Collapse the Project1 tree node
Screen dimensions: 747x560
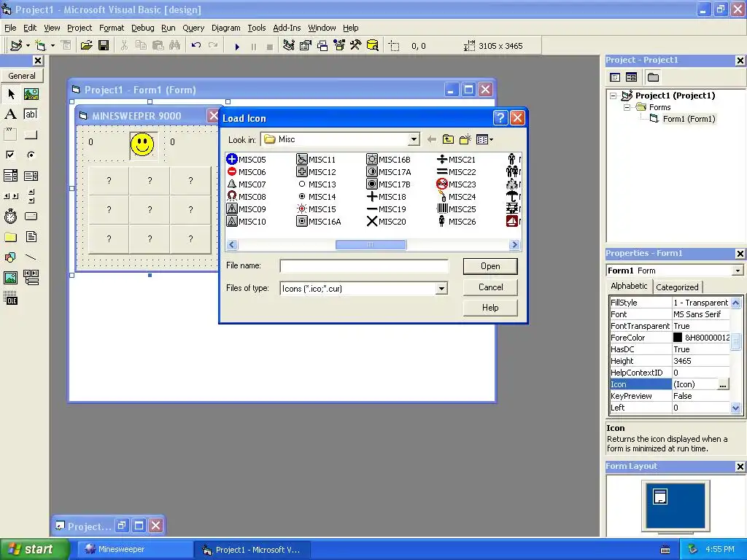click(613, 96)
